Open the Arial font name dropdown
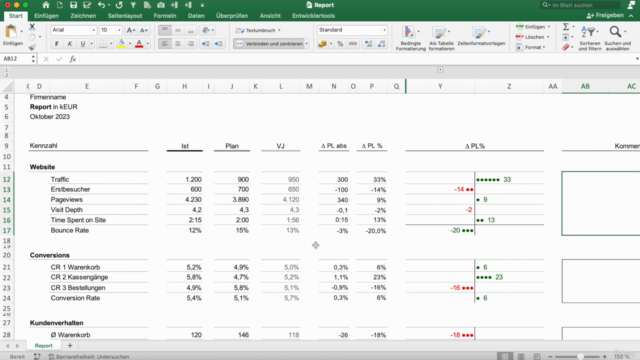The image size is (640, 360). [x=93, y=30]
